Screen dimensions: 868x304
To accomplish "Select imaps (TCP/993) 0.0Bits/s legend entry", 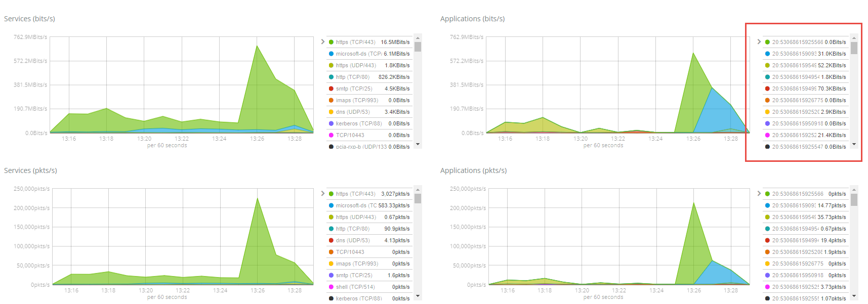I will pos(369,100).
